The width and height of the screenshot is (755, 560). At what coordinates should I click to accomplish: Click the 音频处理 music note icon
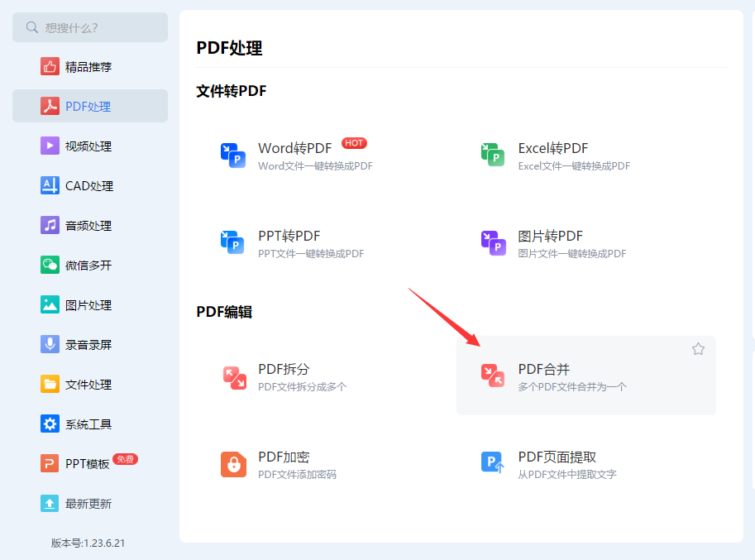coord(50,225)
